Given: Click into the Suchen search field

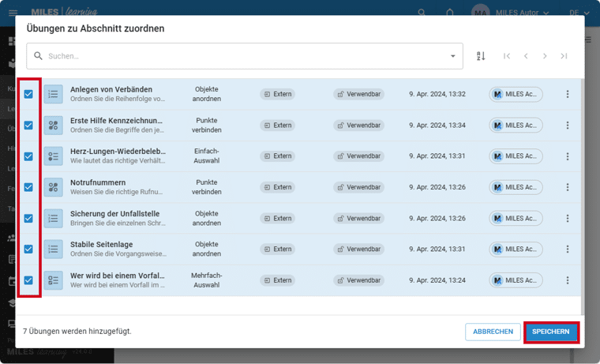Looking at the screenshot, I should (x=237, y=56).
